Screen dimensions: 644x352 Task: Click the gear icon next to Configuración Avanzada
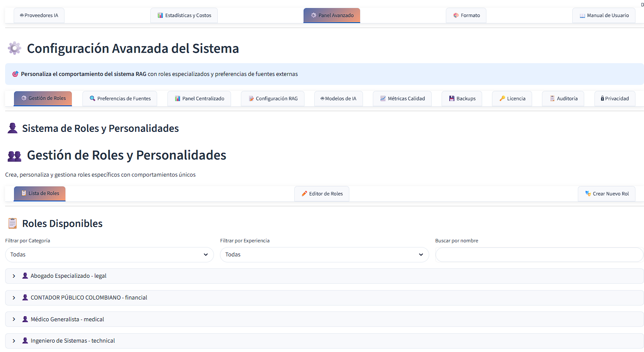click(x=14, y=48)
